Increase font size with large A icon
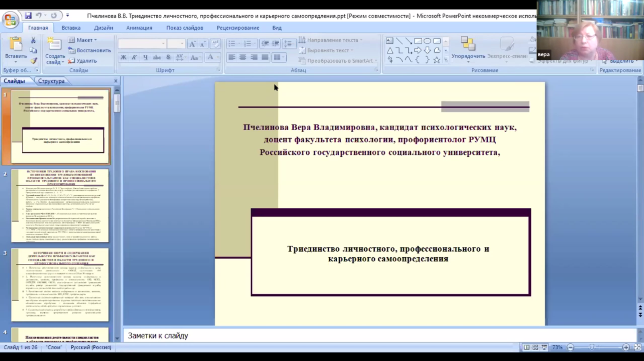This screenshot has height=361, width=644. click(192, 44)
